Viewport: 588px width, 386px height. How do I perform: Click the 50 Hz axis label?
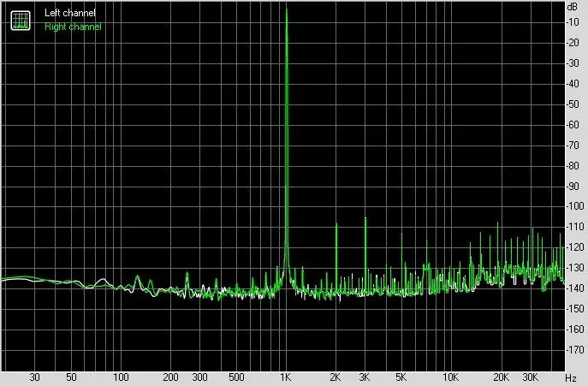tap(71, 377)
